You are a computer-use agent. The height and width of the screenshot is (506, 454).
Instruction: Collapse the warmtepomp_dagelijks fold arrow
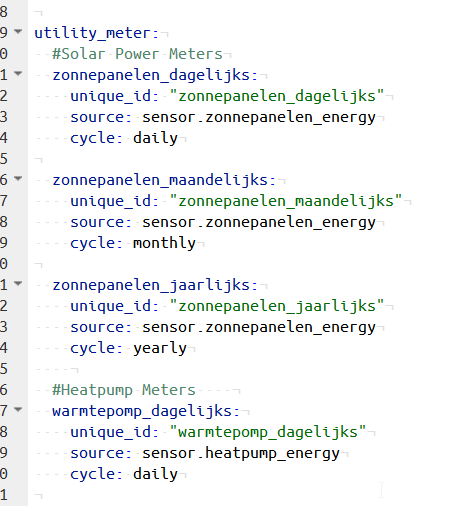coord(18,409)
